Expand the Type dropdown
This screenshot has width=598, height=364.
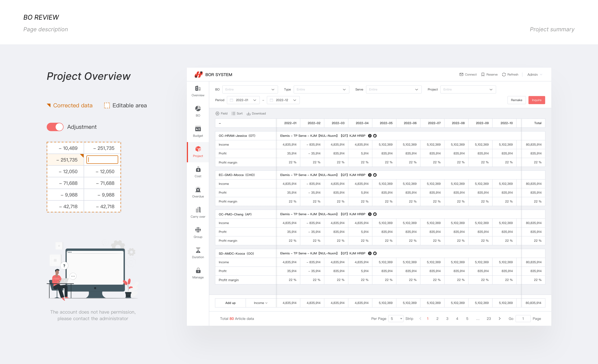tap(321, 89)
